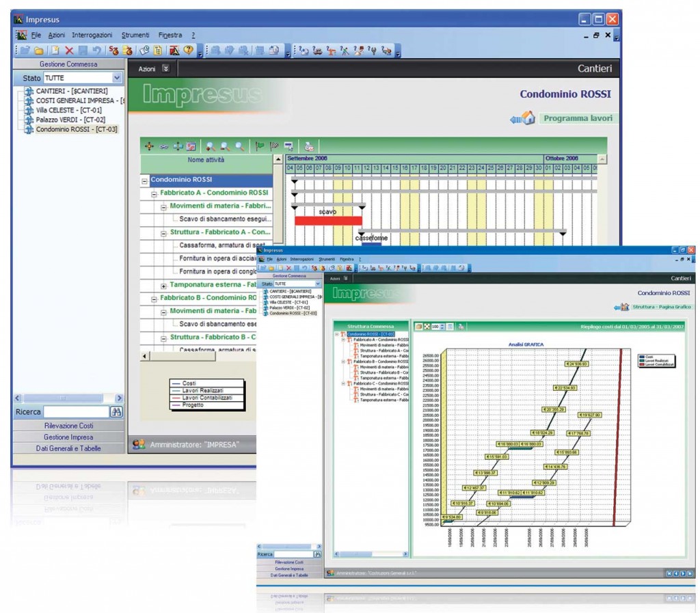Image resolution: width=700 pixels, height=613 pixels.
Task: Collapse Condominio ROSSI root in Gantt tree
Action: point(144,181)
